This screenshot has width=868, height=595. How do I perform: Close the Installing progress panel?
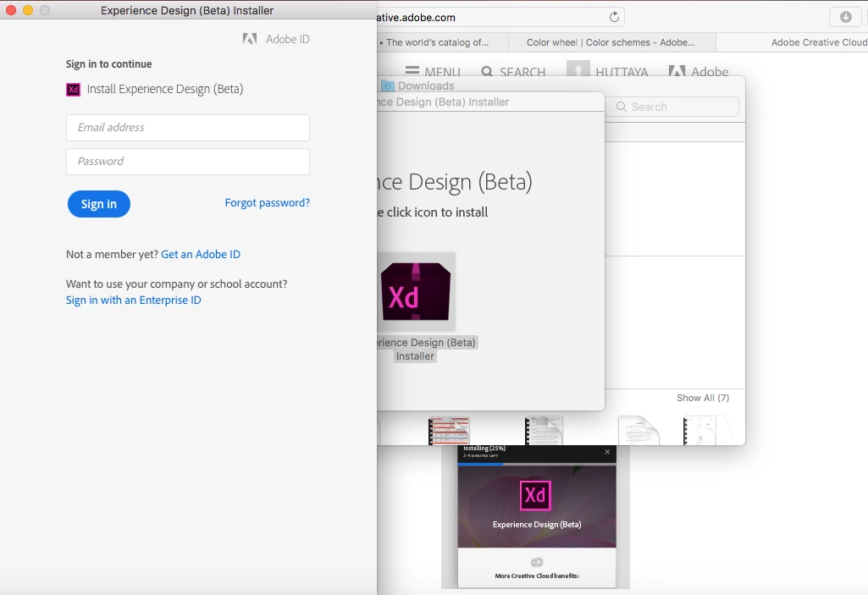pos(607,452)
